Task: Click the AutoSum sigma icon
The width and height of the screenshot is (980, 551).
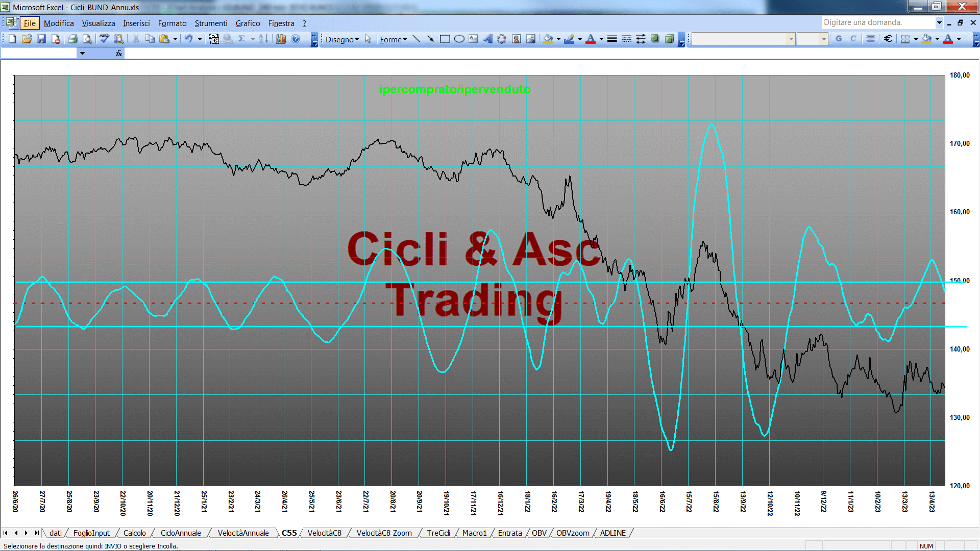Action: coord(242,39)
